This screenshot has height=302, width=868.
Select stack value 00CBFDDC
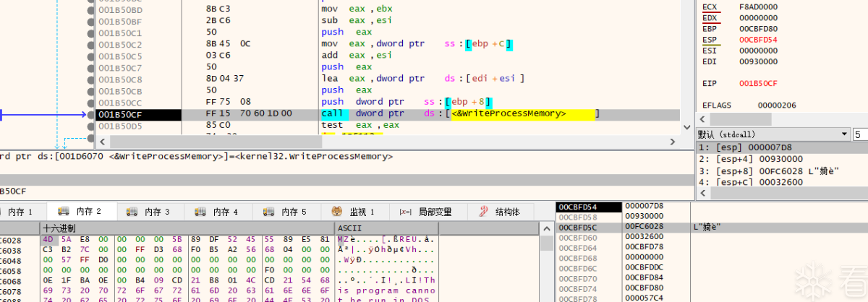(x=644, y=268)
